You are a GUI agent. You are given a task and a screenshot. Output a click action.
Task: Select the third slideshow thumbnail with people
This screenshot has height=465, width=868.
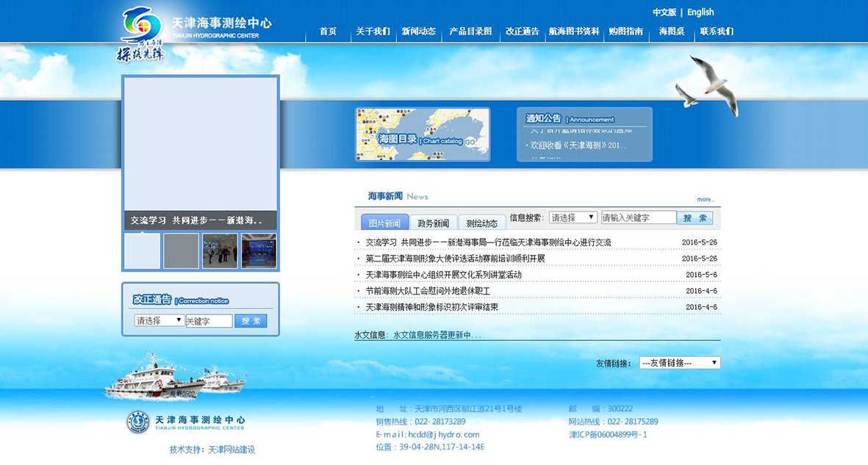coord(220,250)
